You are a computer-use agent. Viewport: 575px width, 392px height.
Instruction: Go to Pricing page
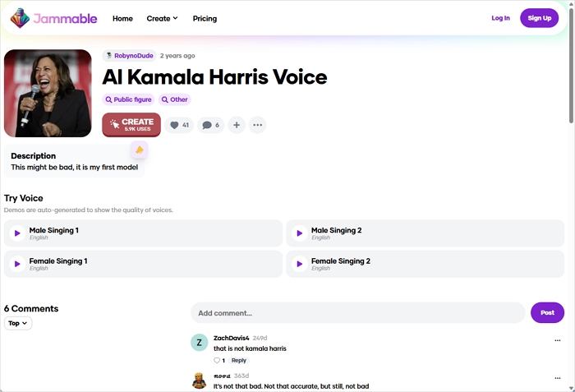[205, 18]
